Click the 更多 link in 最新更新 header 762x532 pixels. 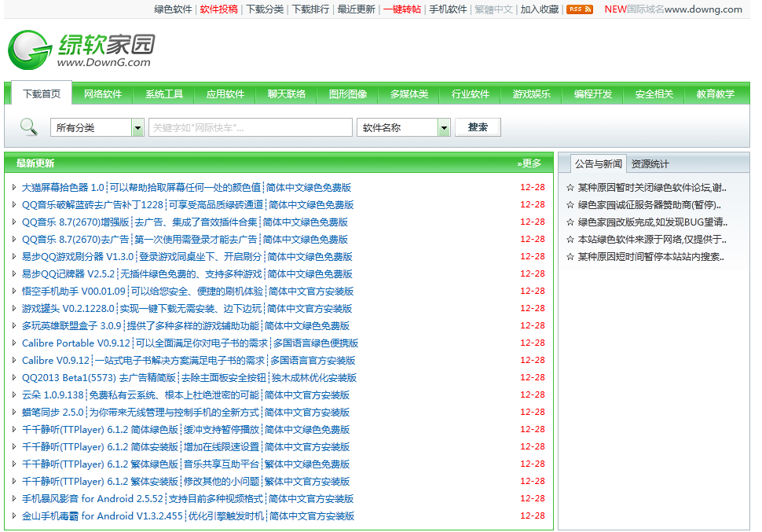[529, 163]
